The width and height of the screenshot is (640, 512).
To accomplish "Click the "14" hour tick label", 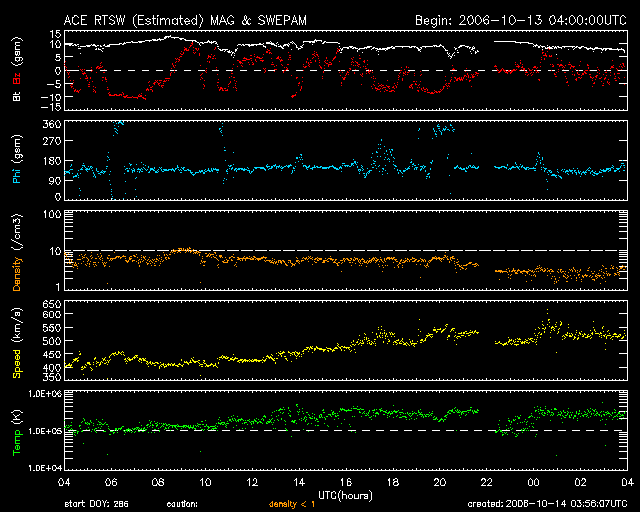I will coord(299,482).
